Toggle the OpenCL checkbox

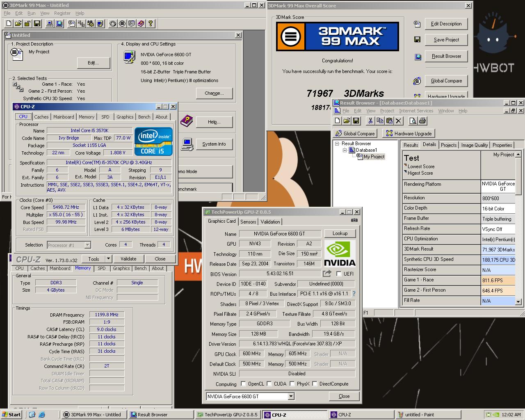pyautogui.click(x=243, y=384)
